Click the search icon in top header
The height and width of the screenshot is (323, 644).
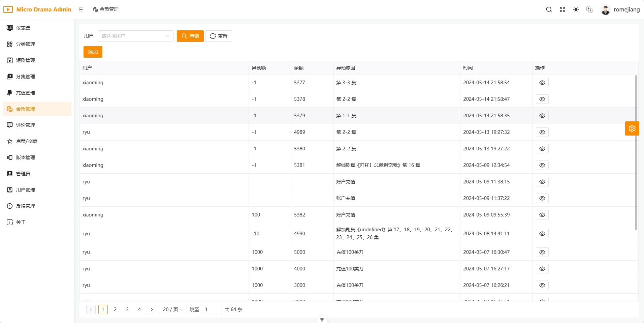coord(549,9)
